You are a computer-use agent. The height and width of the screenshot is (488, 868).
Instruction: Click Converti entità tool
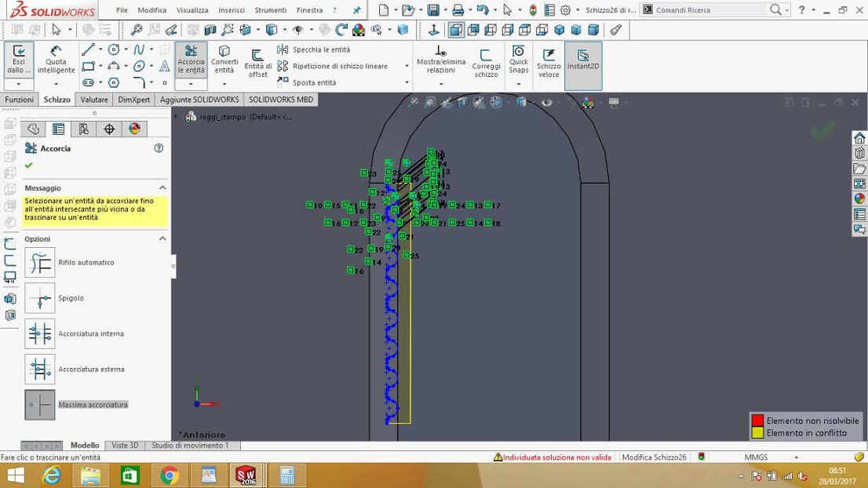pyautogui.click(x=224, y=60)
